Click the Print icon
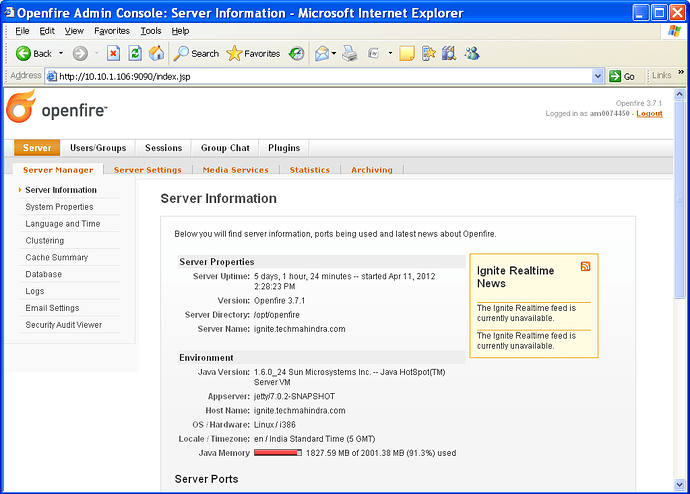Viewport: 690px width, 494px height. [x=350, y=54]
